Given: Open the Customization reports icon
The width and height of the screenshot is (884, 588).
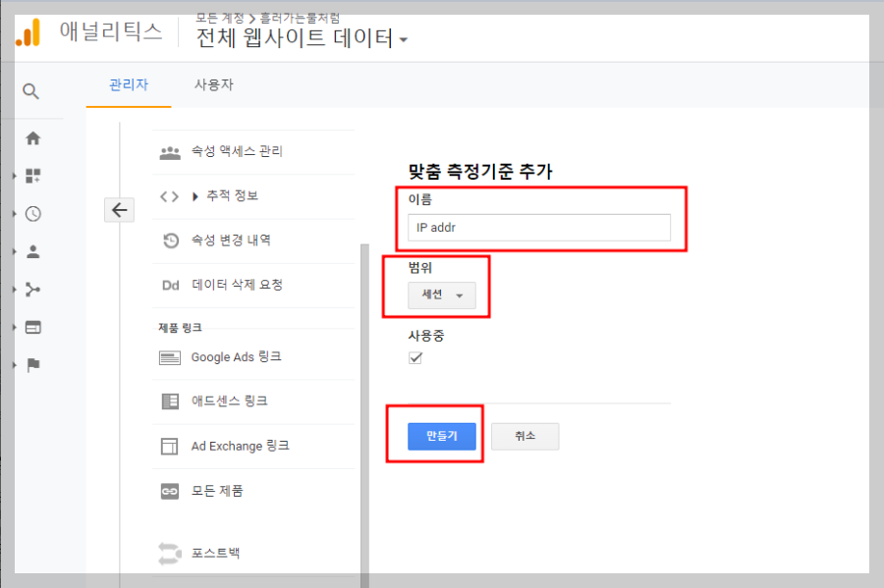Looking at the screenshot, I should (32, 176).
